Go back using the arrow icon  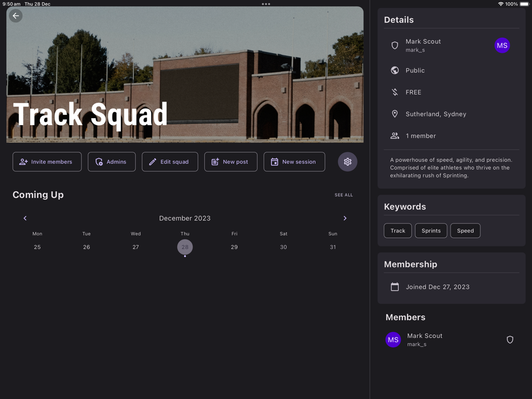(15, 16)
